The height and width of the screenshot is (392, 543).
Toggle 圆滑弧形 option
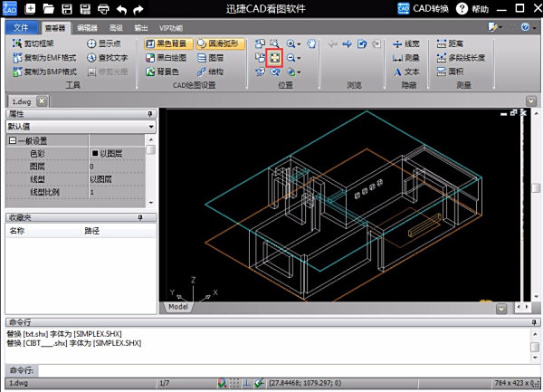(221, 43)
